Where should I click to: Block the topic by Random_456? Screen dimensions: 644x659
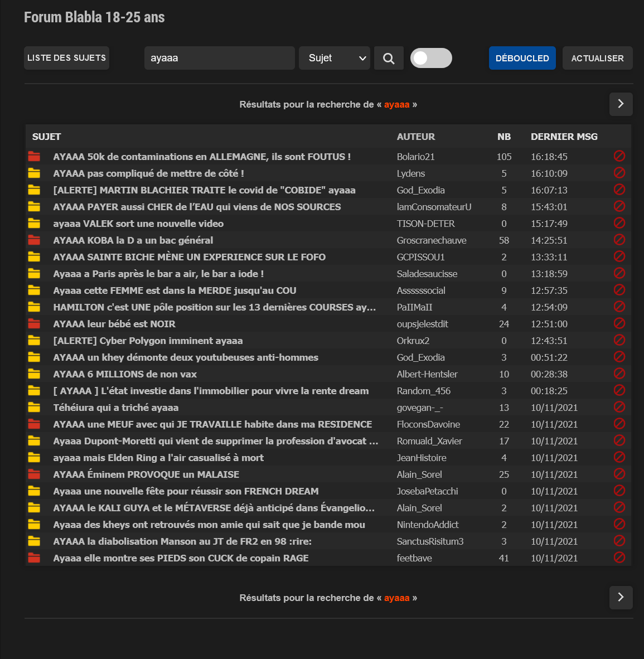point(619,390)
